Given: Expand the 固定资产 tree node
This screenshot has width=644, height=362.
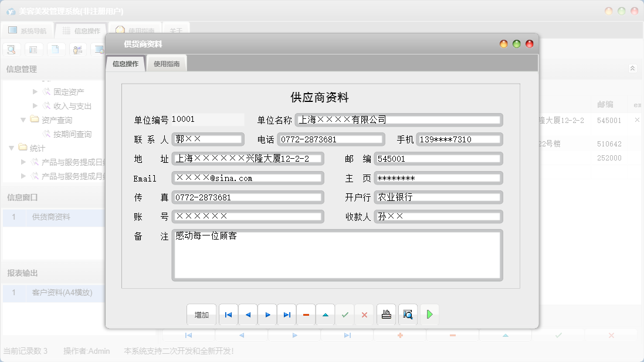Looking at the screenshot, I should pos(36,92).
